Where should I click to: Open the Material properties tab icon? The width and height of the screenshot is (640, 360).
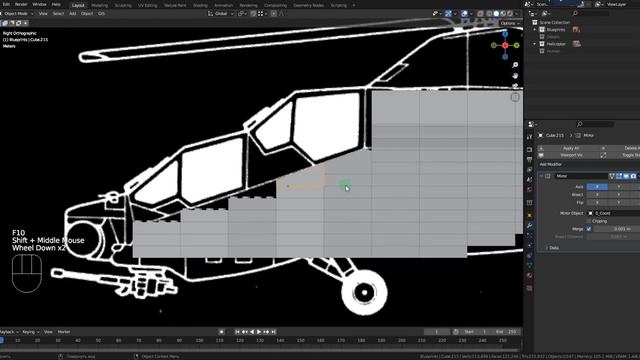click(x=529, y=276)
